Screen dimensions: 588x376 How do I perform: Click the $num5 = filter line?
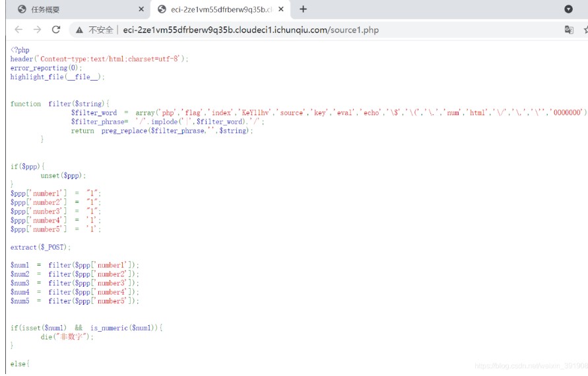[x=75, y=301]
